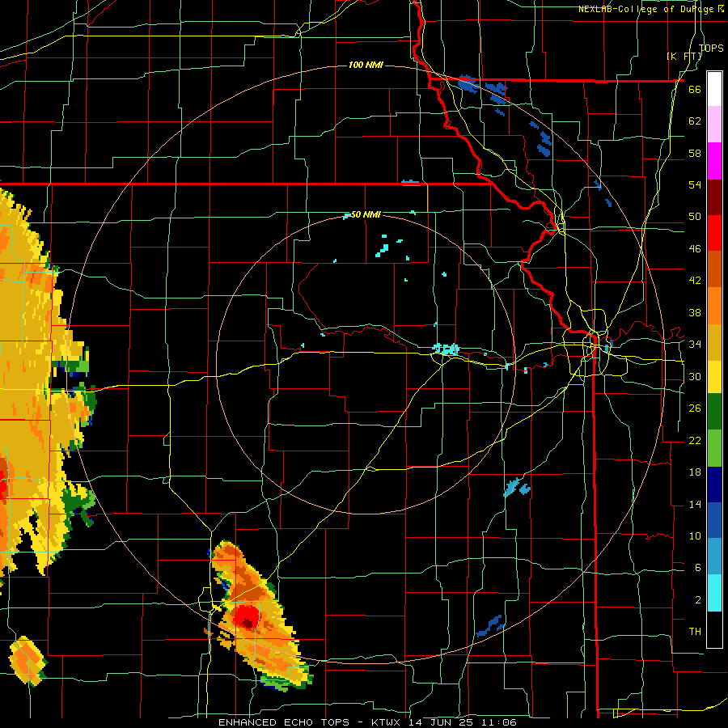Click the navy blue legend swatch
Viewport: 728px width, 728px height.
(714, 485)
